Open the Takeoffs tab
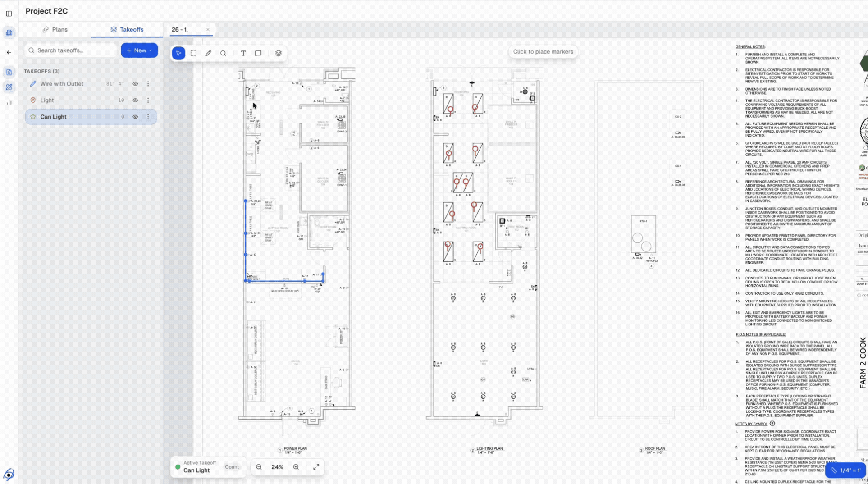Screen dimensions: 868x484 [127, 30]
